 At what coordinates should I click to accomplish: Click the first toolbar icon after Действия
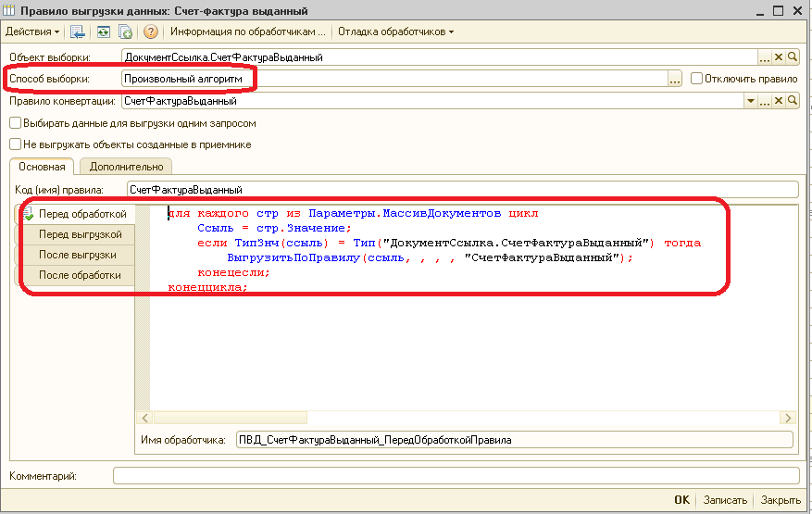[77, 31]
